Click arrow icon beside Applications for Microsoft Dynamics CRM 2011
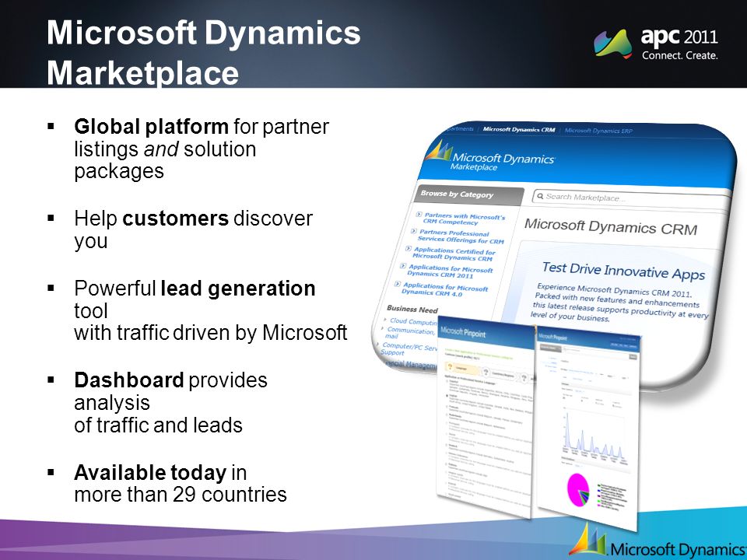This screenshot has width=747, height=560. [403, 266]
